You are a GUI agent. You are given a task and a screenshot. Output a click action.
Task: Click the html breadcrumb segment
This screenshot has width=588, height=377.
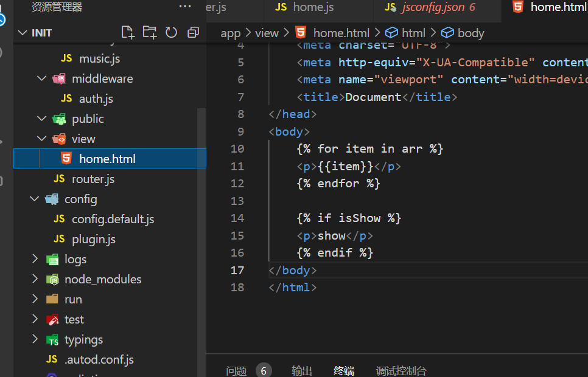(414, 33)
